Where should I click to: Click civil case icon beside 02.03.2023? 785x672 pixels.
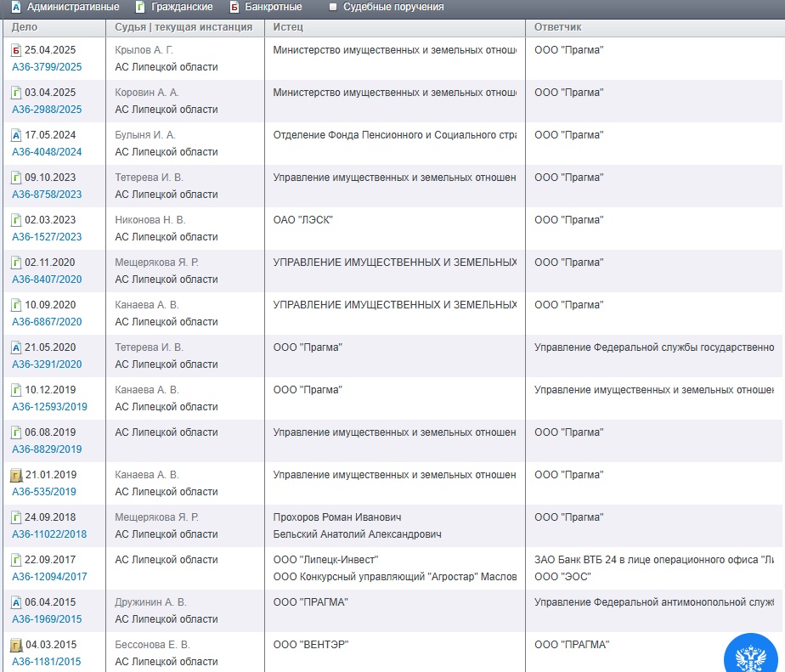pos(16,220)
